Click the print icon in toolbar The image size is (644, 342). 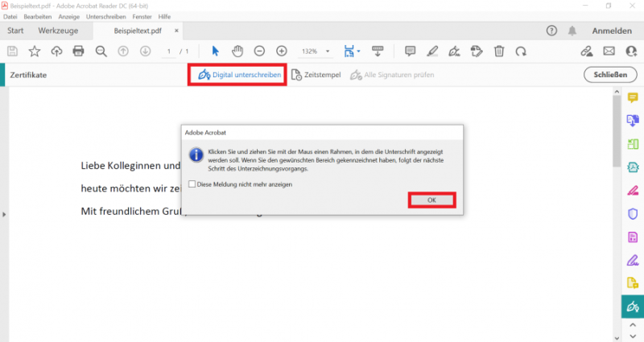(x=78, y=52)
